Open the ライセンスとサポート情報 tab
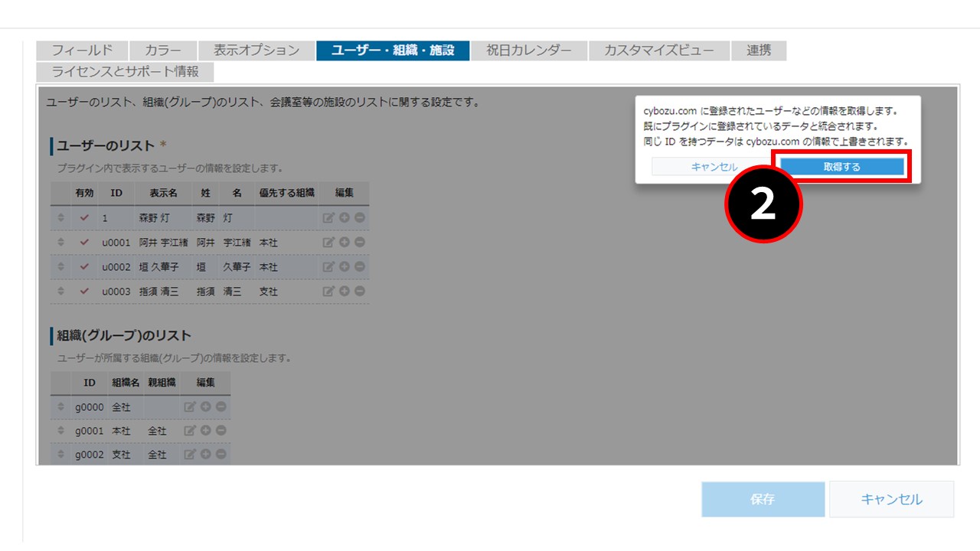 (x=125, y=72)
